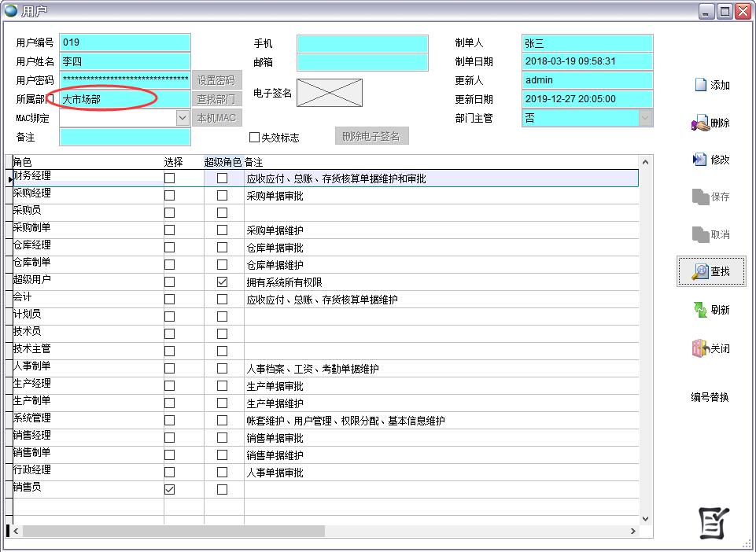Image resolution: width=756 pixels, height=552 pixels.
Task: Click the 取消 (Cancel) icon
Action: pyautogui.click(x=712, y=236)
